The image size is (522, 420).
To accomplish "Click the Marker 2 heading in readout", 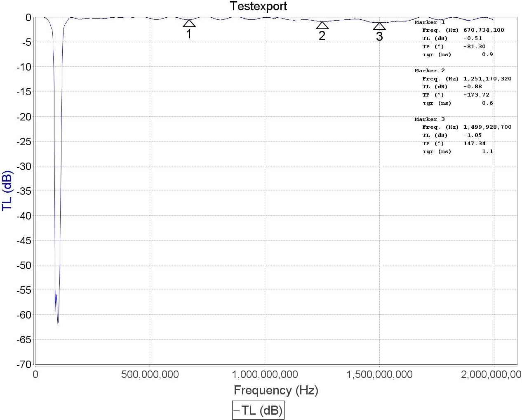I will (430, 71).
